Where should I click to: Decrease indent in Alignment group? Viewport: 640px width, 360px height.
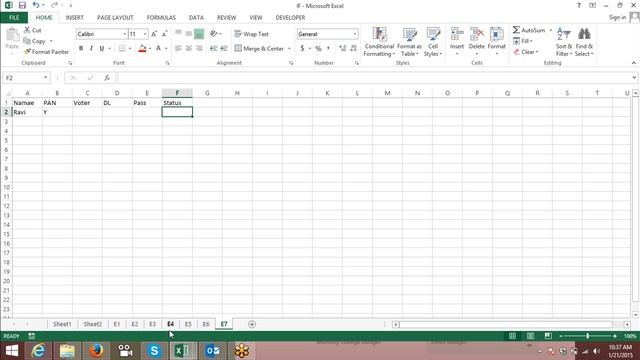(x=213, y=48)
